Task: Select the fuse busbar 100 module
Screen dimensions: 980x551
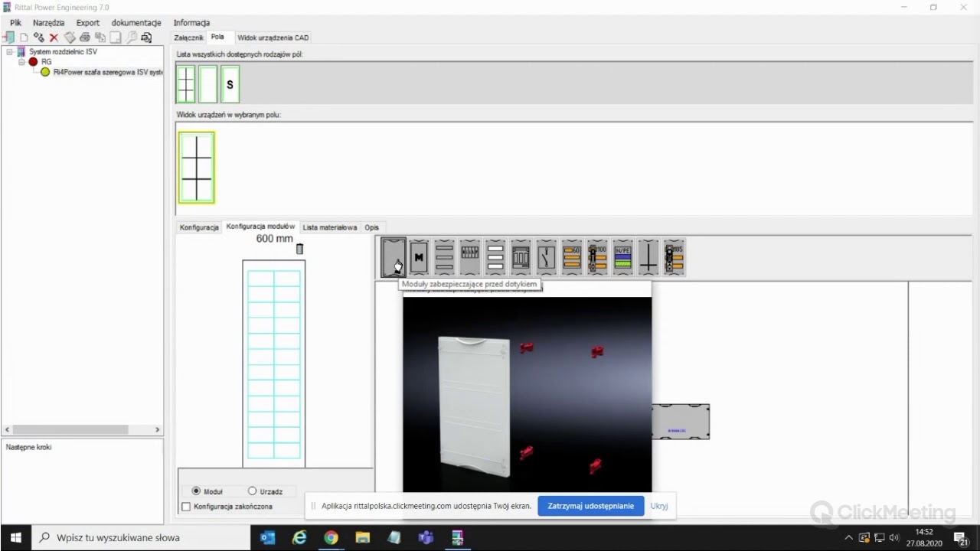Action: point(597,257)
